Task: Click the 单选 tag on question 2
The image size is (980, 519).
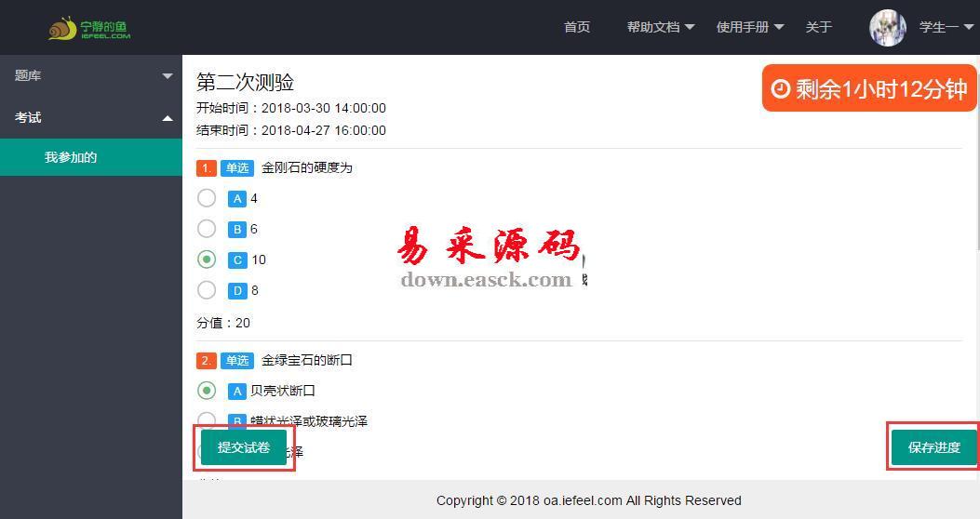Action: 237,360
